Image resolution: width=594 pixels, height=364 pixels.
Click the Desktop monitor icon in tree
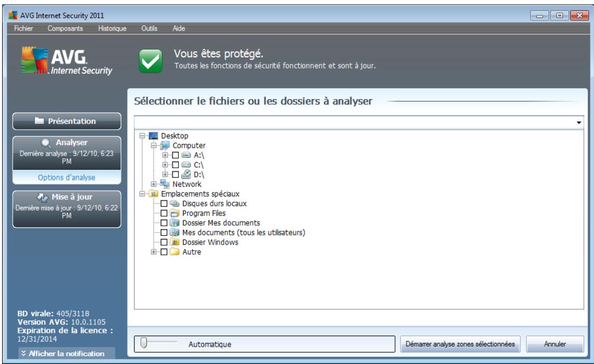click(154, 136)
